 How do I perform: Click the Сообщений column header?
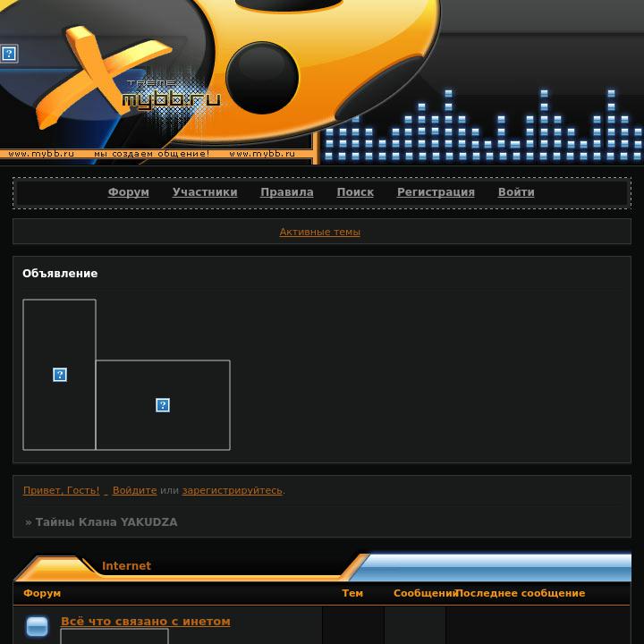pos(425,593)
